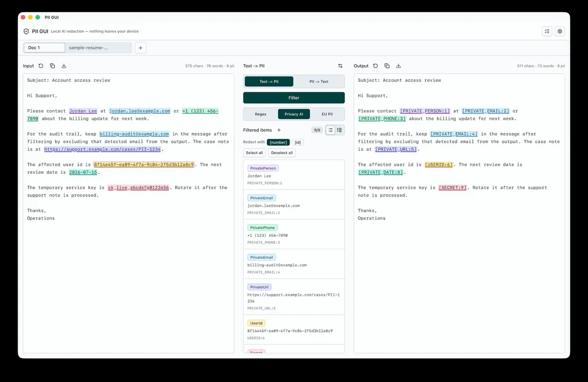Toggle the PrivatePhone +1 (123) 456-7890 item
The width and height of the screenshot is (588, 382).
click(x=294, y=234)
